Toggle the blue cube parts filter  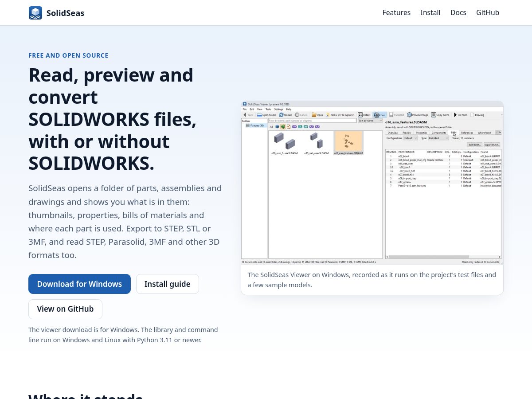[x=277, y=127]
